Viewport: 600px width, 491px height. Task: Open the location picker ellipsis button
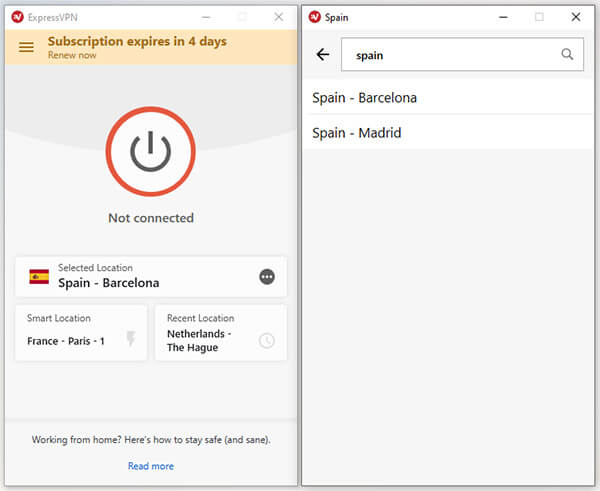click(267, 277)
